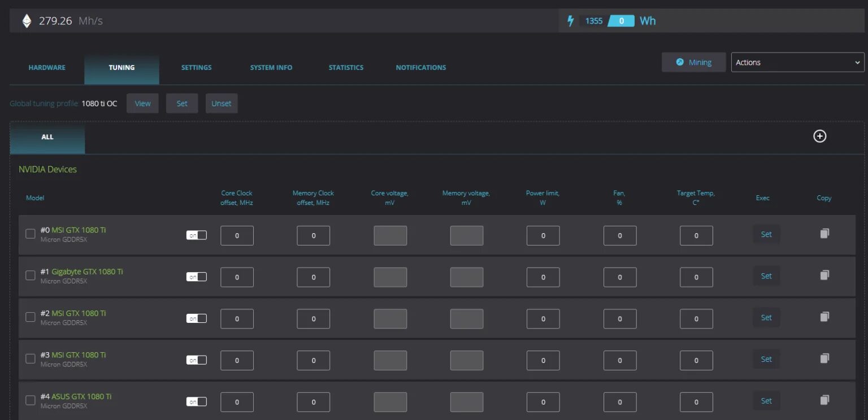Toggle the on switch for GPU #4 ASUS
The image size is (868, 420).
(197, 401)
